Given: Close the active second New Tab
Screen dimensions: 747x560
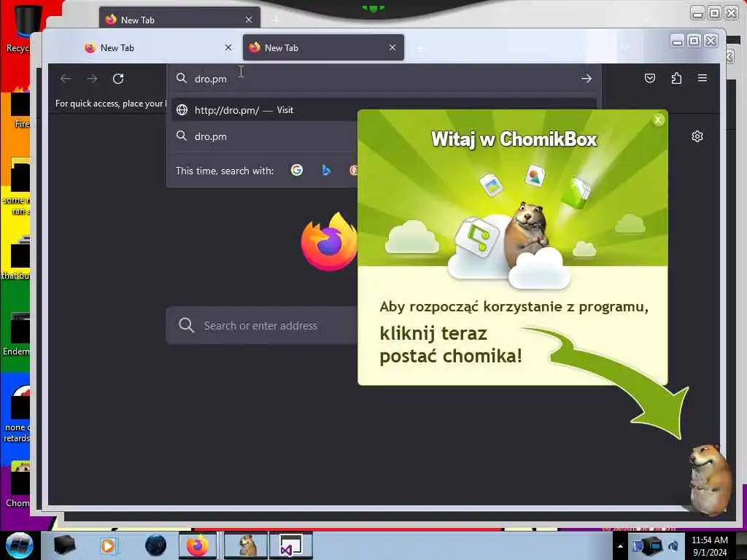Looking at the screenshot, I should [392, 47].
